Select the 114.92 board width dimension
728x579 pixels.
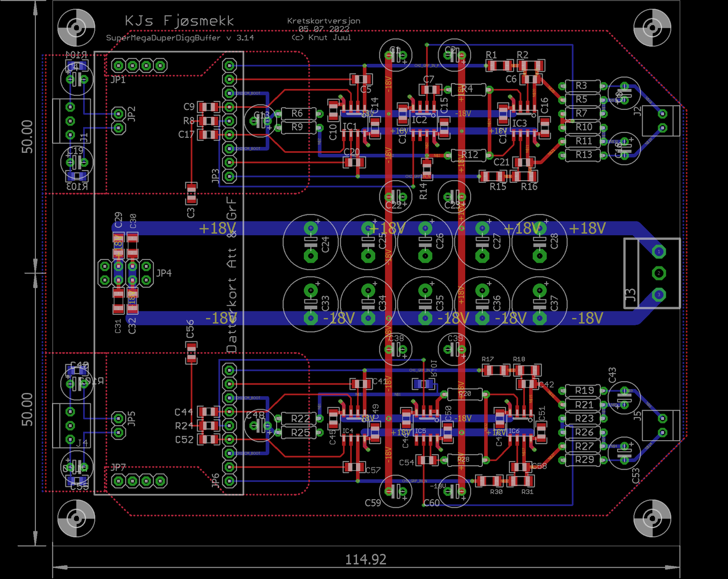366,560
